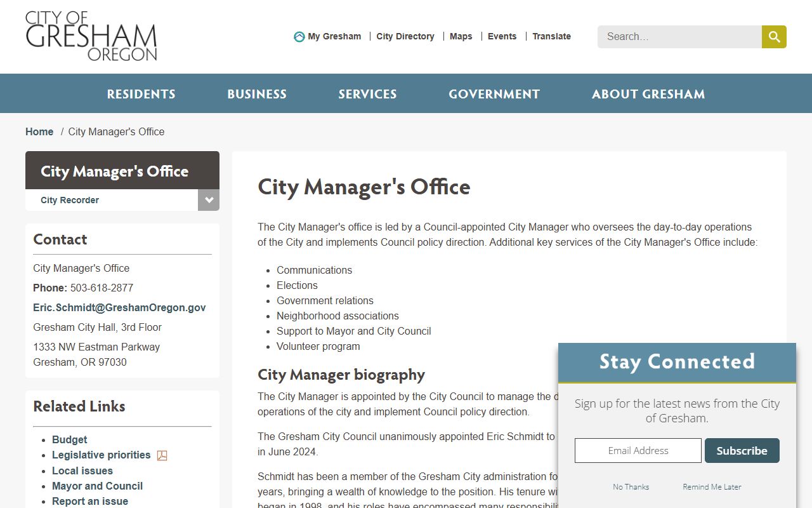
Task: Click the Eric.Schmidt@GreshamOregon.gov email link
Action: (119, 307)
